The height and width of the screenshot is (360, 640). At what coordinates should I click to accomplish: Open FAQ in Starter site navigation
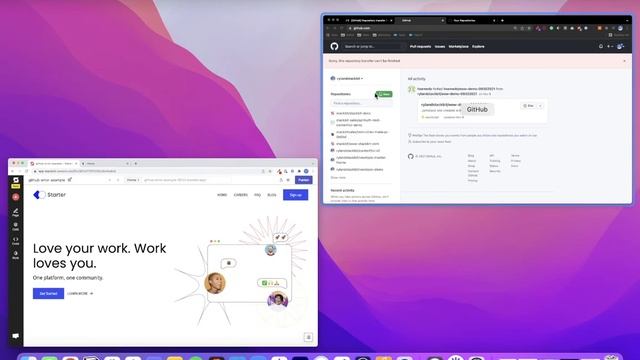click(x=257, y=195)
